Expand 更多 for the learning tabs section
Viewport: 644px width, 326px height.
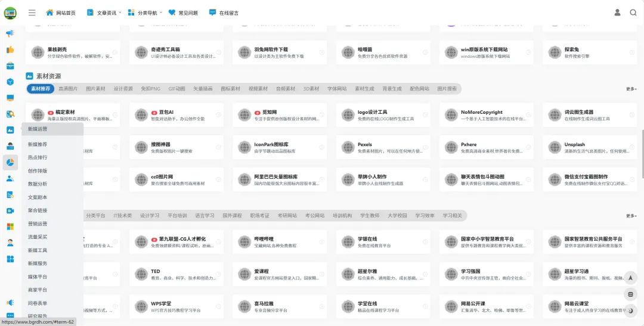click(x=631, y=216)
